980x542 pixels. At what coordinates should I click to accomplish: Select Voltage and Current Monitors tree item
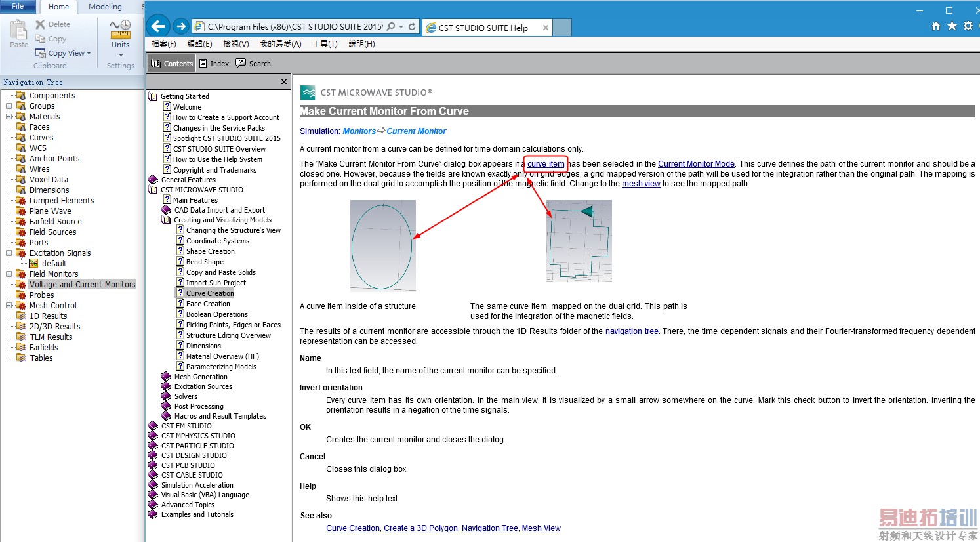[82, 285]
